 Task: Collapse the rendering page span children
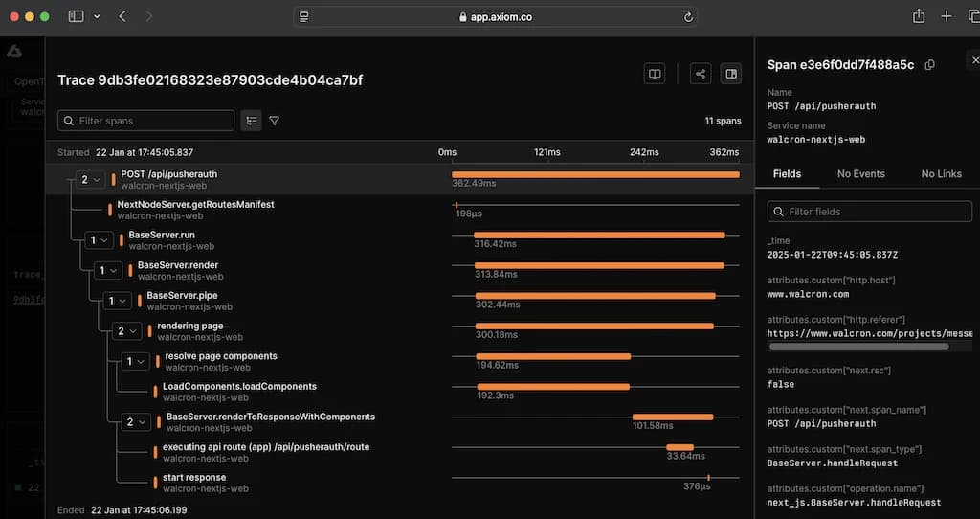pyautogui.click(x=127, y=331)
